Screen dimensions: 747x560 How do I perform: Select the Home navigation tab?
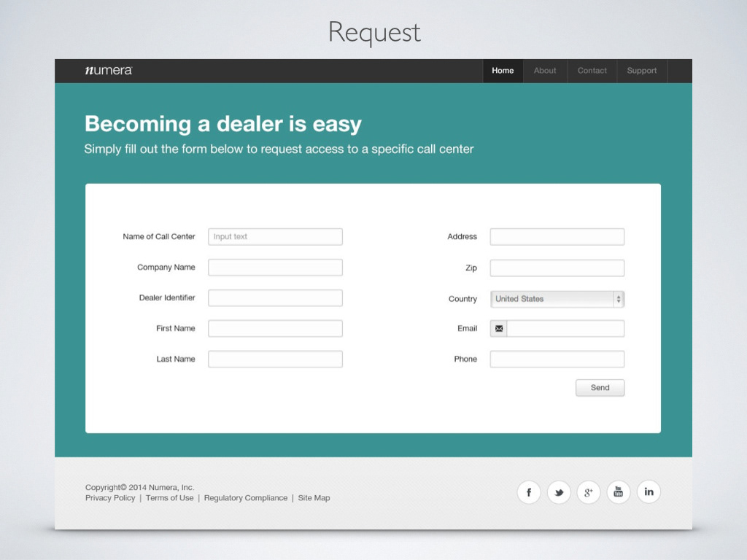click(x=503, y=71)
